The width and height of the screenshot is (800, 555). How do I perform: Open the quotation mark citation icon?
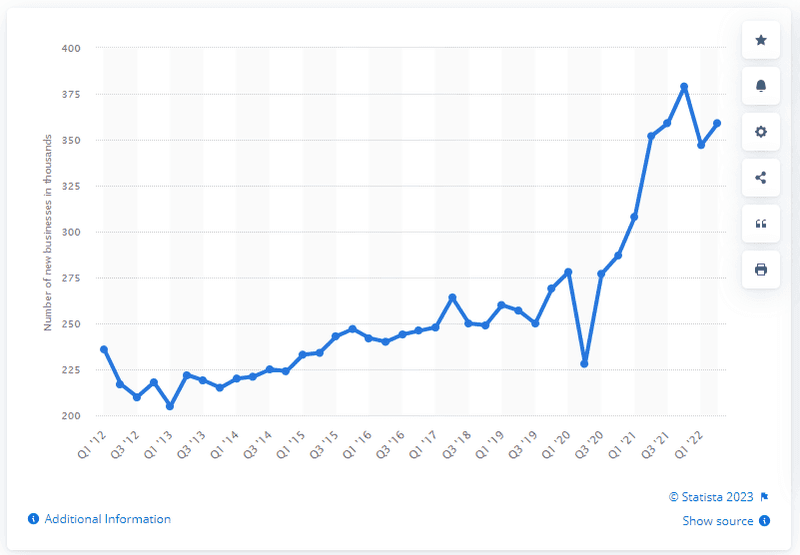(x=761, y=223)
